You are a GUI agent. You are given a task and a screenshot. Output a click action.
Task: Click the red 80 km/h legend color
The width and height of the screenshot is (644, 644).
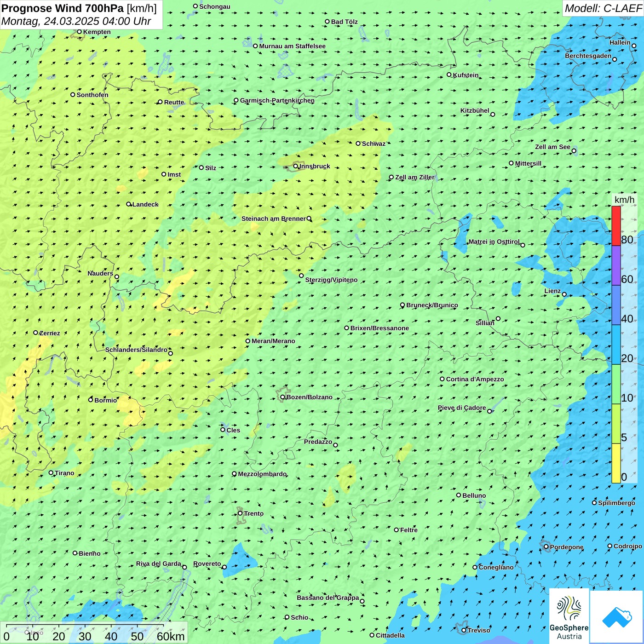616,226
